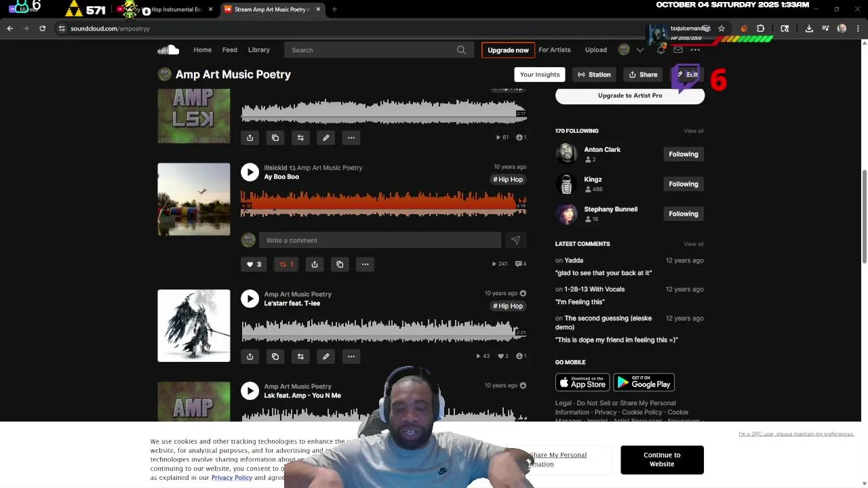868x488 pixels.
Task: Edit the track with 61 plays
Action: point(325,138)
